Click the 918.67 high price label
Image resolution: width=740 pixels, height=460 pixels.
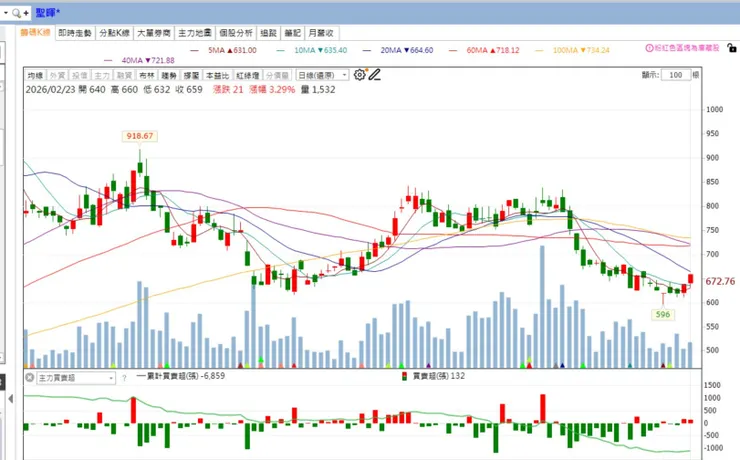pos(140,136)
